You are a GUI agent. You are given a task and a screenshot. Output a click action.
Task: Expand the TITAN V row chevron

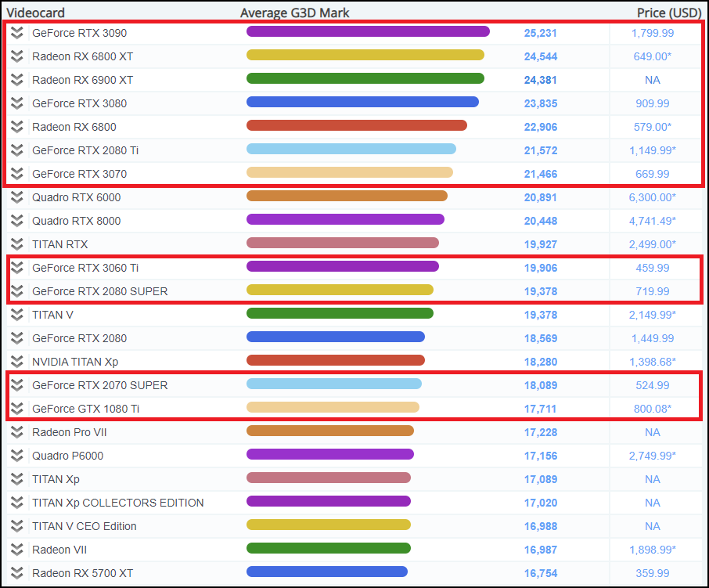tap(16, 315)
